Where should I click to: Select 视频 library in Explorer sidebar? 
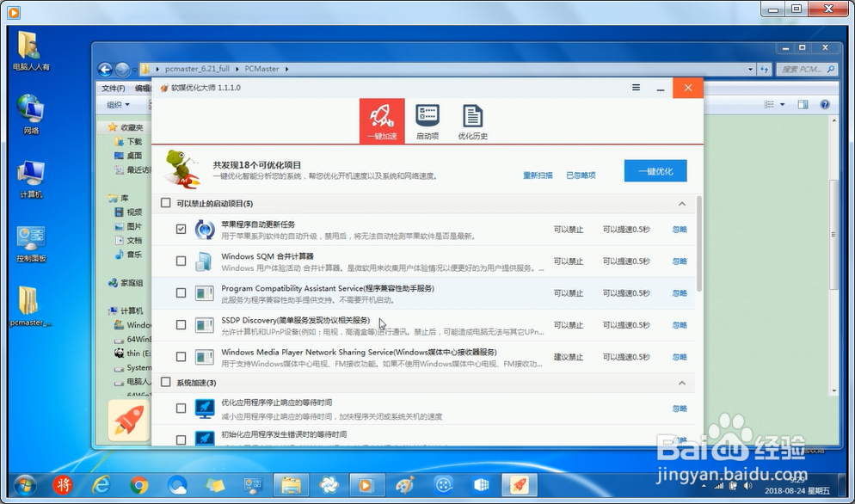129,212
